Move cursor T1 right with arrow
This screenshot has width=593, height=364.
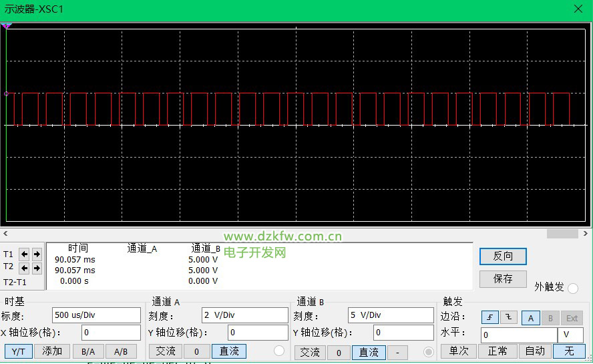click(x=37, y=254)
